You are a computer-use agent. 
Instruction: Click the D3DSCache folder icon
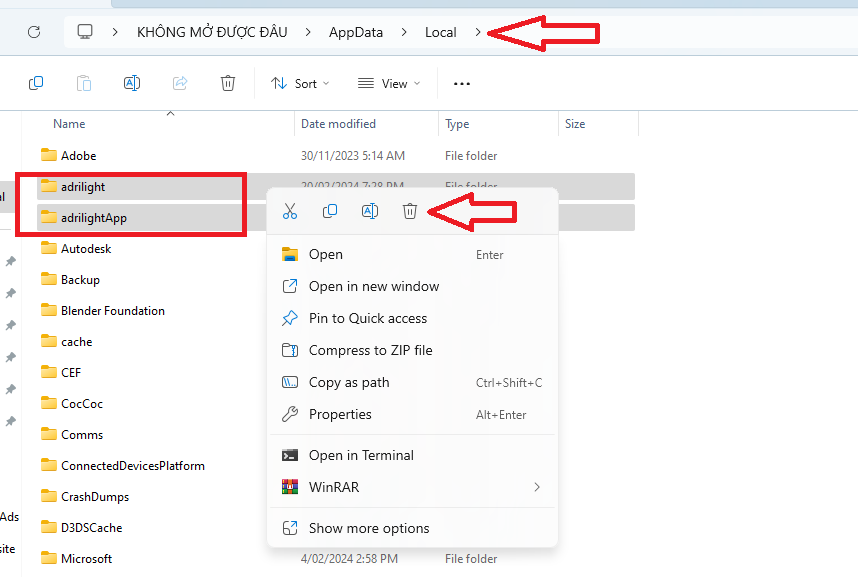(49, 527)
